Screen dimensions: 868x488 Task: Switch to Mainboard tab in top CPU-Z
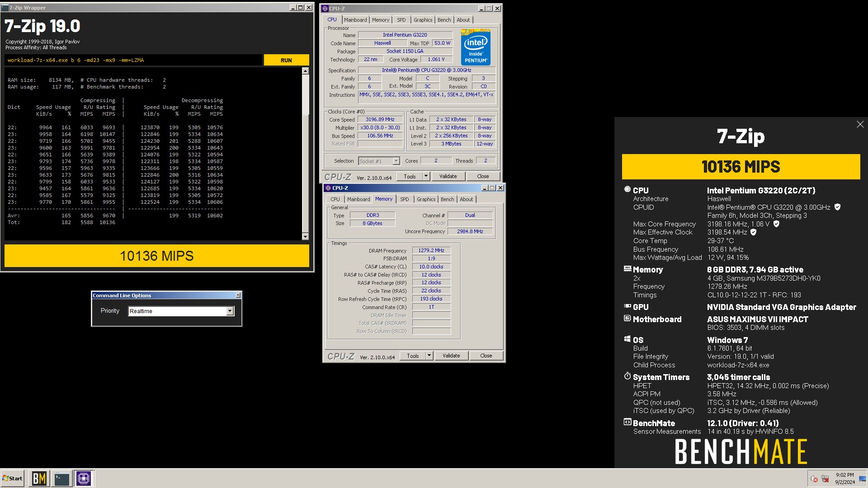click(x=355, y=20)
